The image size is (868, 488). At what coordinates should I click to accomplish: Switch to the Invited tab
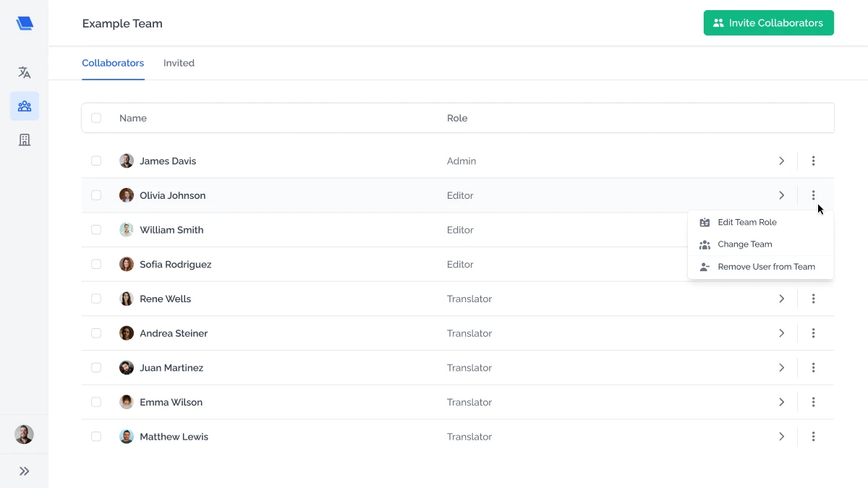click(x=179, y=63)
